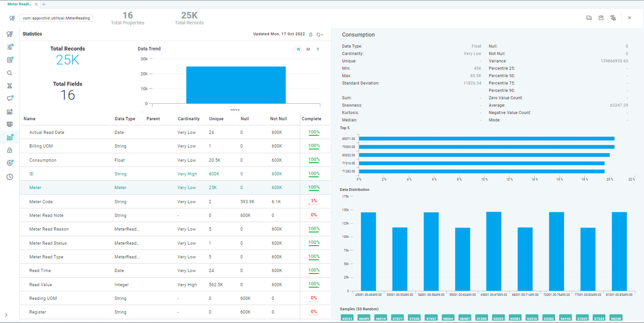This screenshot has height=323, width=644.
Task: Select the Meter Reading tab
Action: click(20, 4)
